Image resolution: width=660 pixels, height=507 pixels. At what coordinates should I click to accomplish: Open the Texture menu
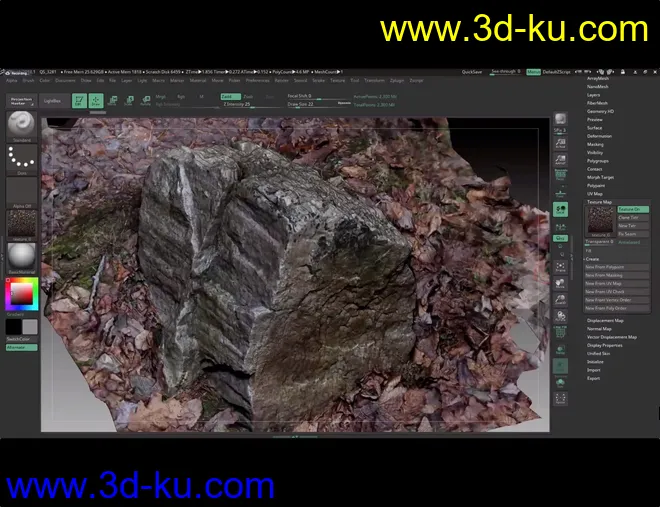338,80
